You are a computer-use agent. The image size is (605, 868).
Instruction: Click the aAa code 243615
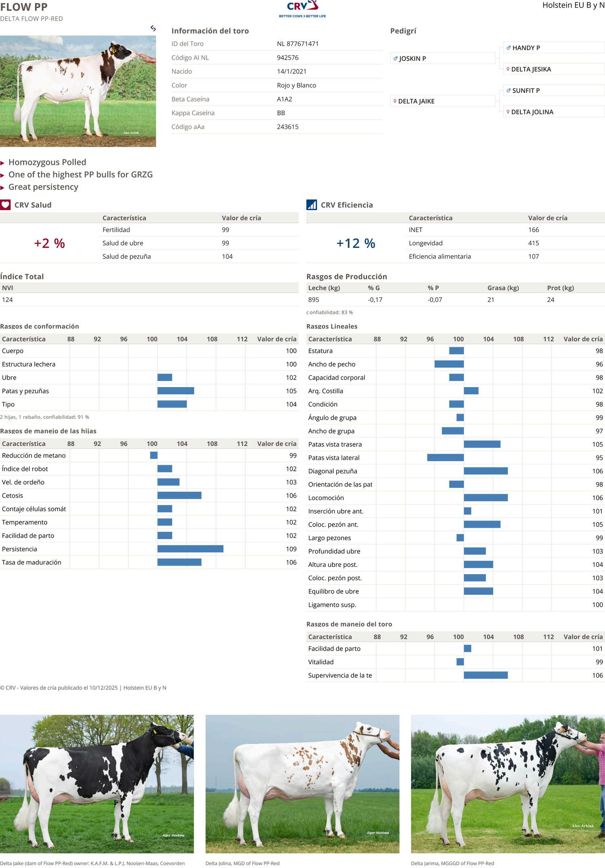(288, 127)
